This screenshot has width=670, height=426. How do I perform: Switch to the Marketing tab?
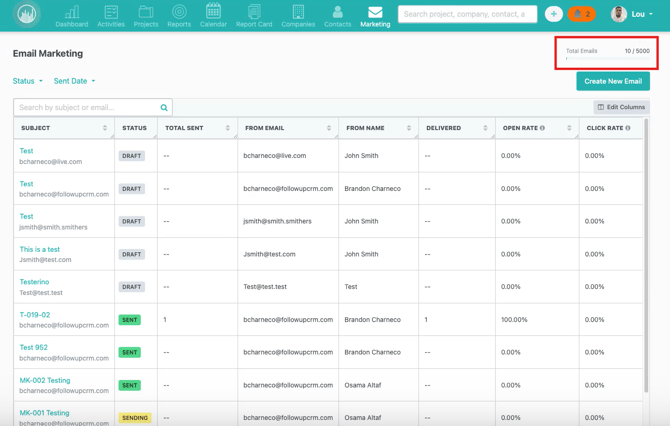point(375,15)
